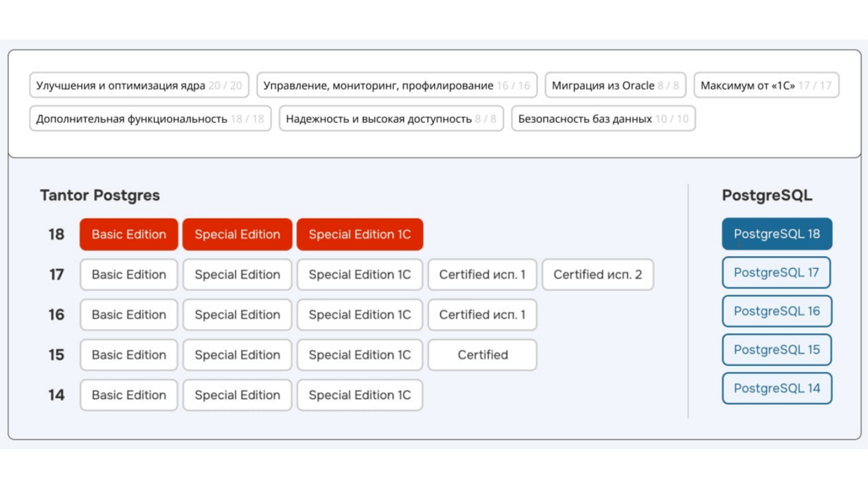
Task: Toggle Special Edition for Tantor Postgres 18
Action: [x=237, y=234]
